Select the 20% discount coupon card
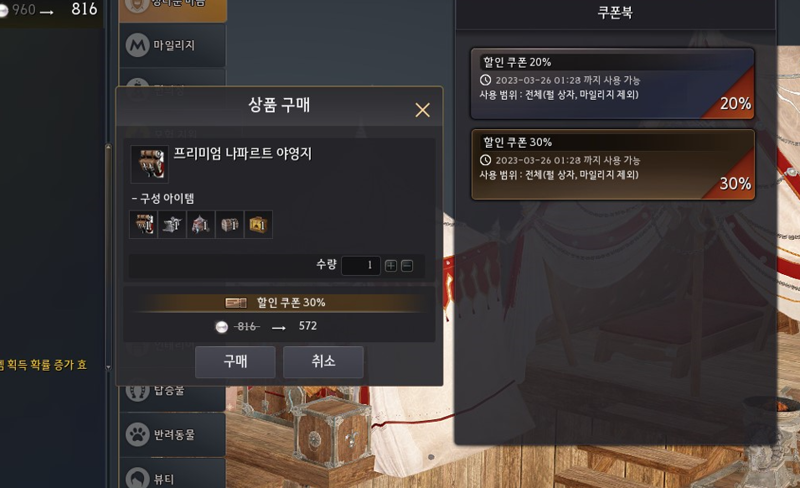Viewport: 800px width, 488px height. [612, 84]
